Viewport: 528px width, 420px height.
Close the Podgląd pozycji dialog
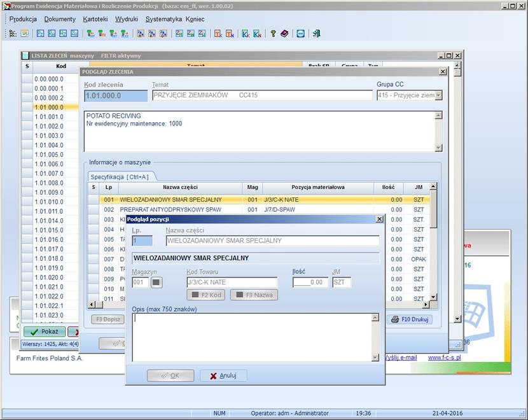(379, 219)
